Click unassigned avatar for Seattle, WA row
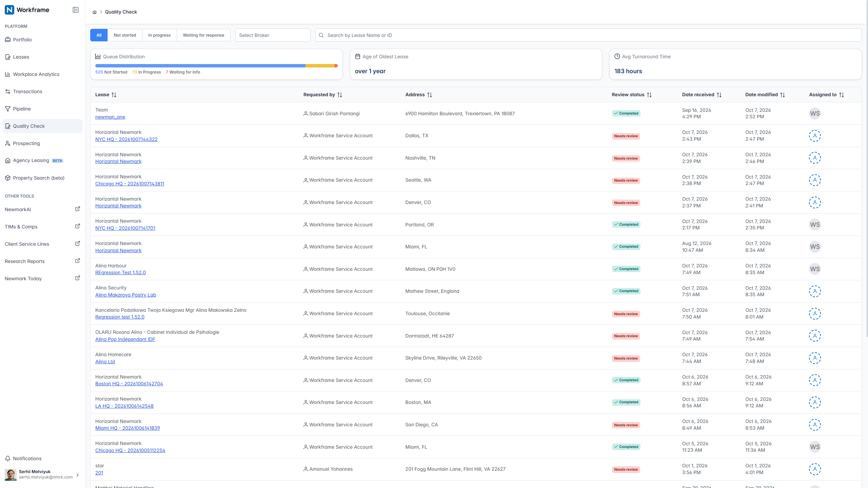 (x=815, y=180)
